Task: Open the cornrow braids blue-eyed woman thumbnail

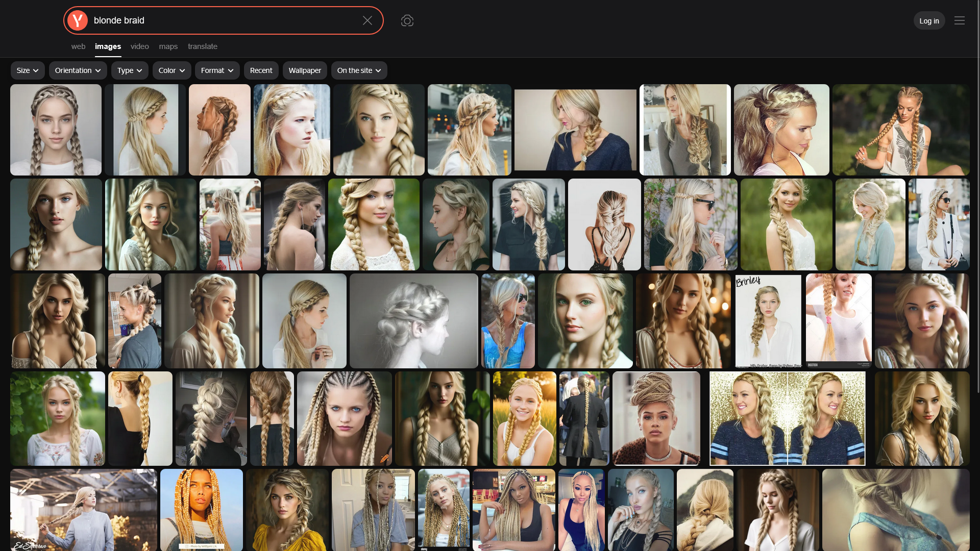Action: [344, 418]
